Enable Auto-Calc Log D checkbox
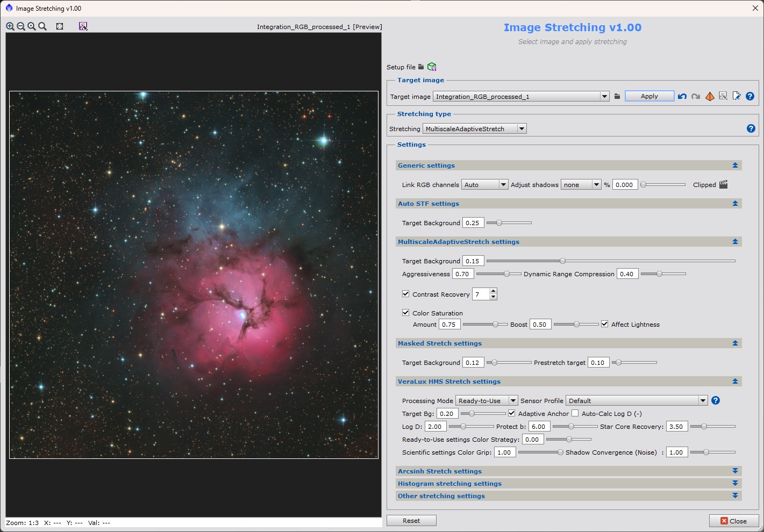 tap(575, 413)
